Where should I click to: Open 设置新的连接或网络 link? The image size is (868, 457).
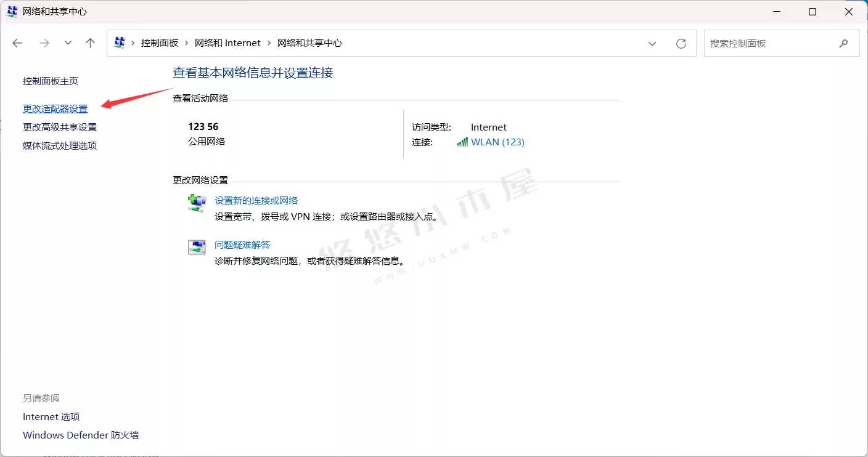pos(256,200)
